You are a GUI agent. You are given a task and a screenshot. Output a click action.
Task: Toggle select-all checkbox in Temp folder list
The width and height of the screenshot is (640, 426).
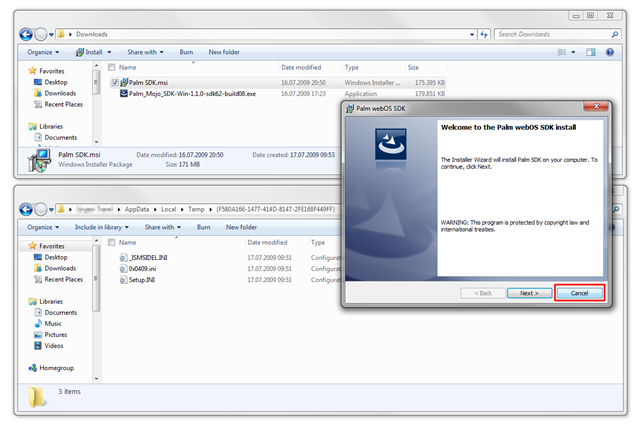click(x=111, y=242)
